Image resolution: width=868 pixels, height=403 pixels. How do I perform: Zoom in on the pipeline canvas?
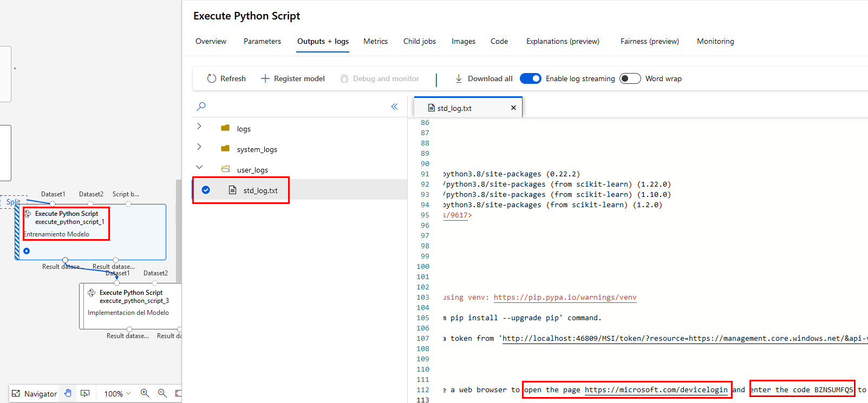click(x=145, y=393)
